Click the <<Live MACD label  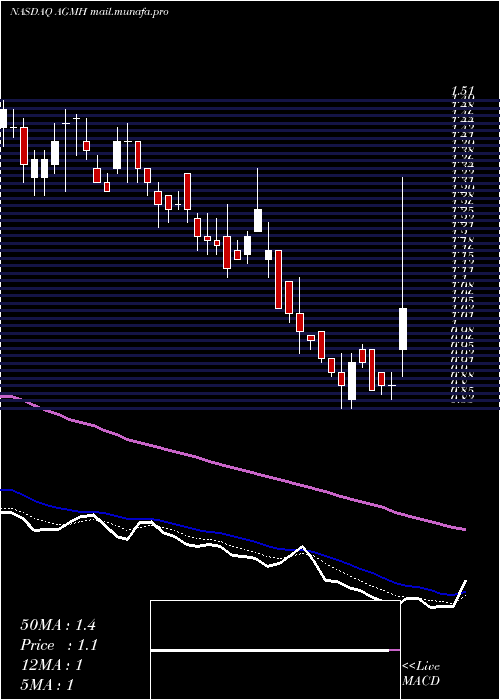pyautogui.click(x=421, y=674)
